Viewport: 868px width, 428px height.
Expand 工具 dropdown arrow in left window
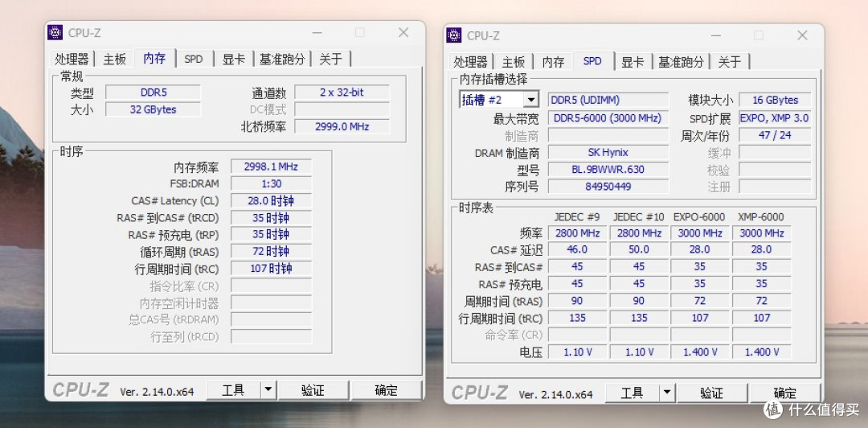[x=268, y=390]
